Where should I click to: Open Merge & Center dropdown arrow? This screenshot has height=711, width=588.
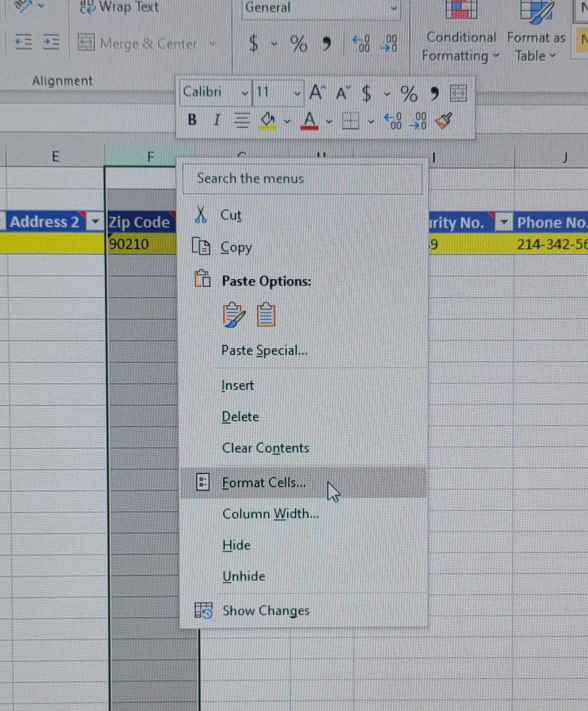[212, 43]
